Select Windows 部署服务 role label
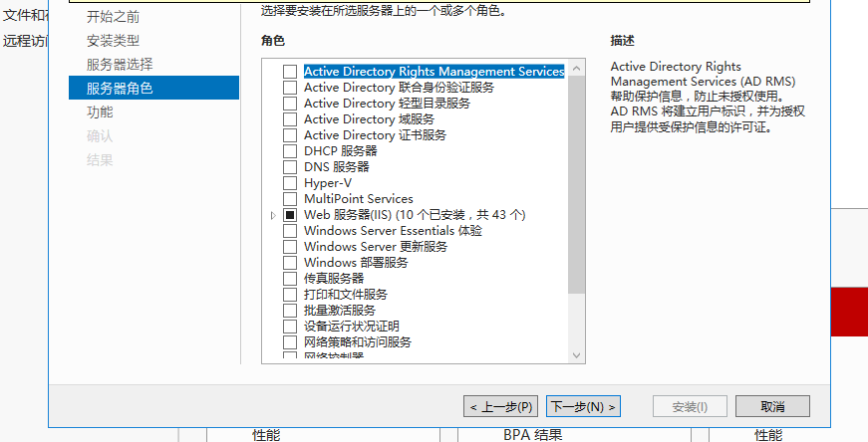 (356, 263)
